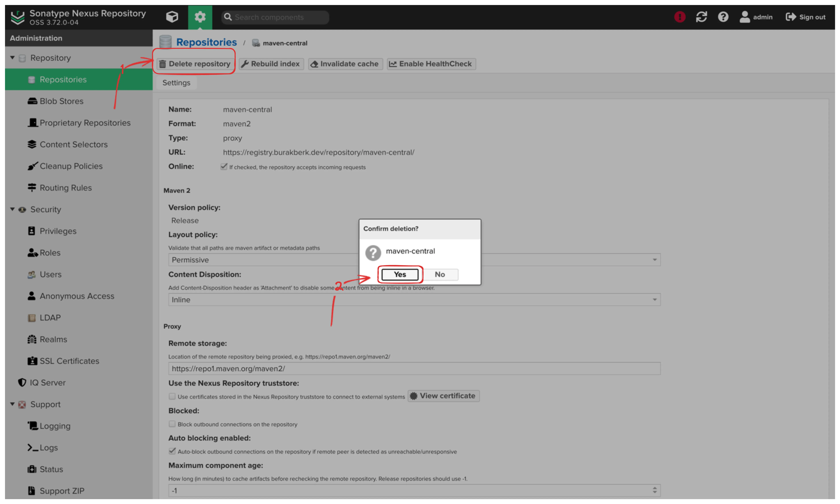Open Users under Security

(x=79, y=274)
